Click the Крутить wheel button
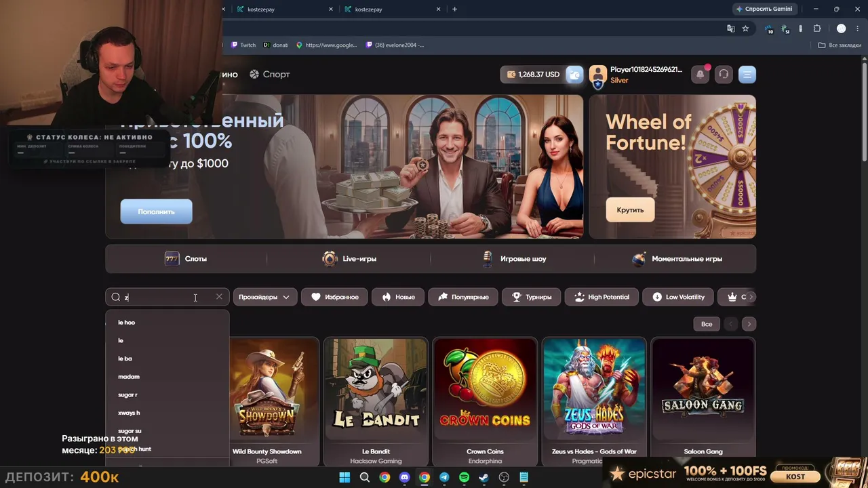868x488 pixels. [630, 210]
